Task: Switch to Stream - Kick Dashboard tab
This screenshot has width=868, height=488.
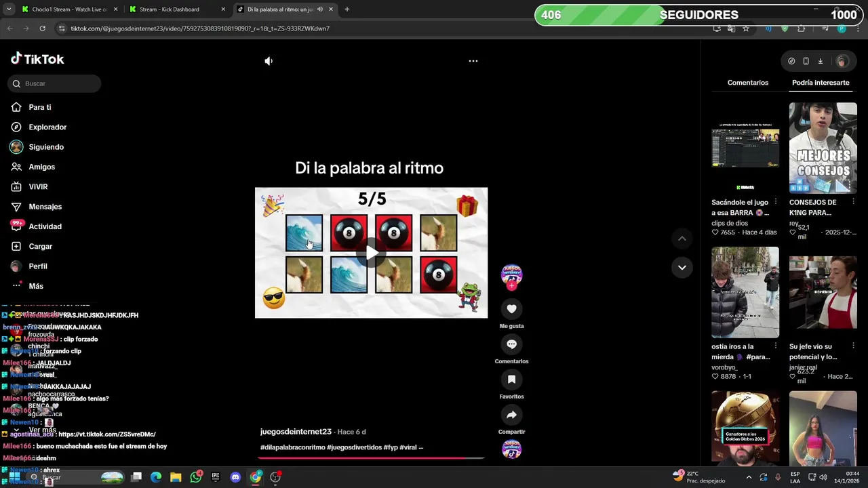Action: 176,9
